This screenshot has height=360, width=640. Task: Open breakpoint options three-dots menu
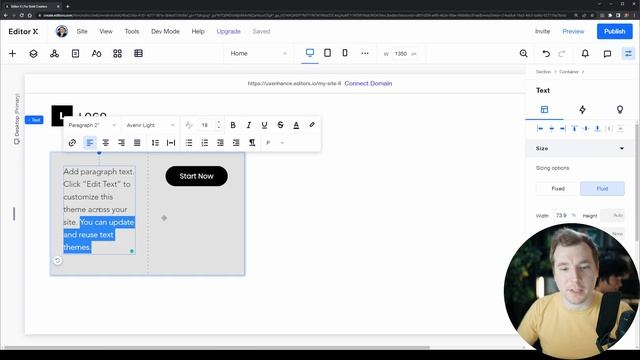[365, 53]
